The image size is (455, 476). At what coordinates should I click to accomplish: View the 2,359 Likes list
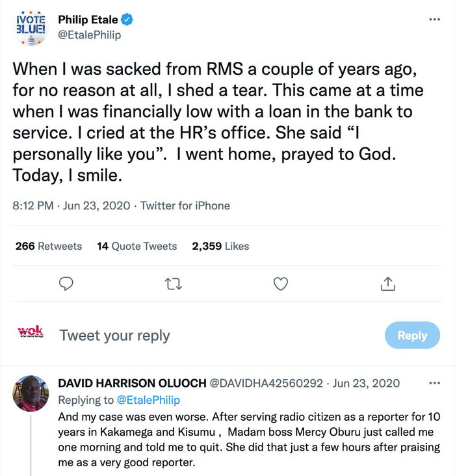pyautogui.click(x=220, y=246)
